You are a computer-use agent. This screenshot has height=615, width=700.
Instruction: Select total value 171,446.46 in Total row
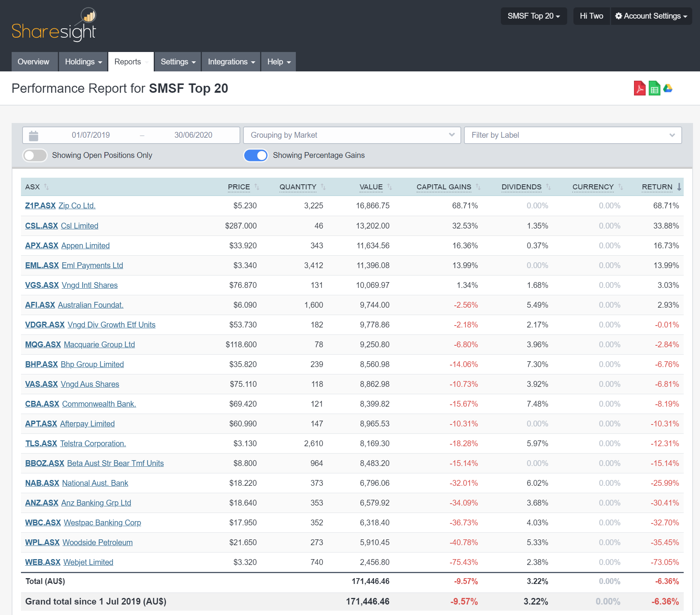pos(370,582)
